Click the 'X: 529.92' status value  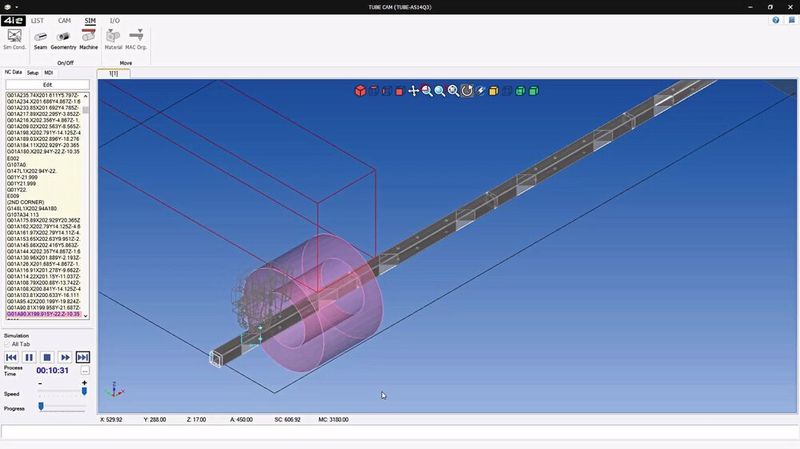111,419
